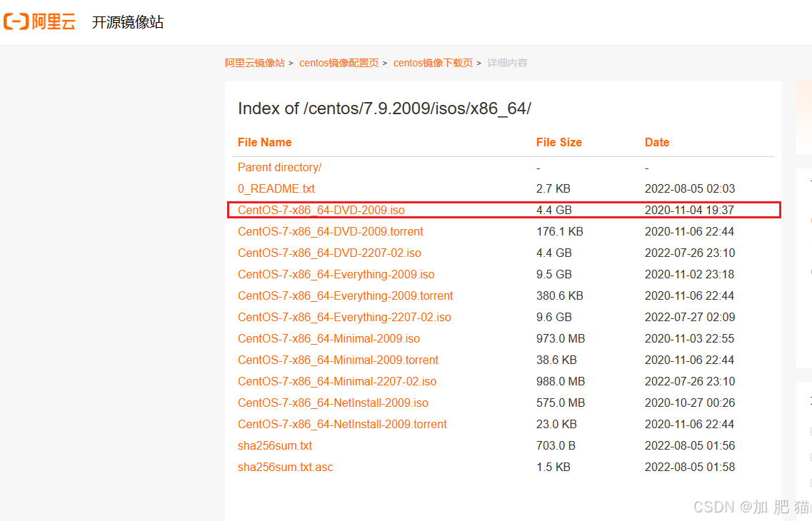812x521 pixels.
Task: Select the 988.0 MB size value
Action: click(561, 381)
